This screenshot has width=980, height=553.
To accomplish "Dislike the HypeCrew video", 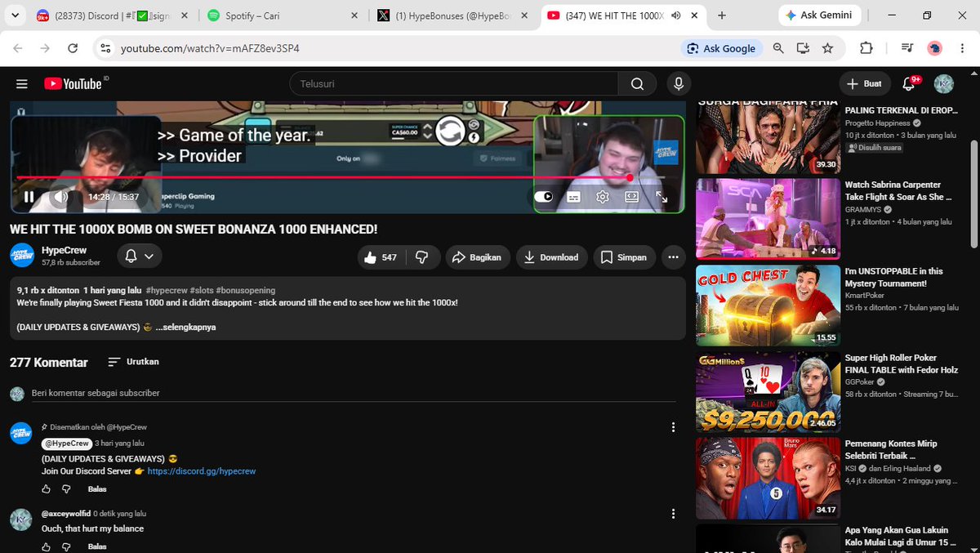I will (x=422, y=257).
